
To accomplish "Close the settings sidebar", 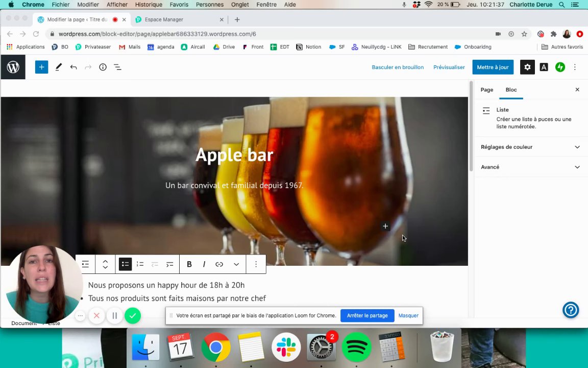I will 577,89.
